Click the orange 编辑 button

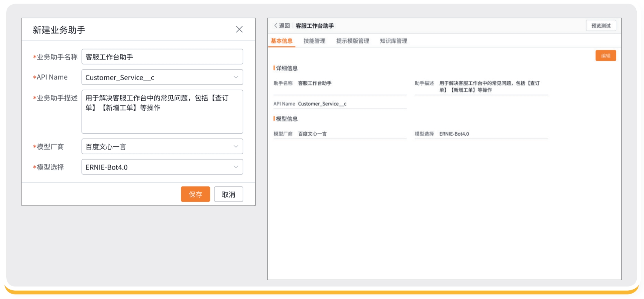pyautogui.click(x=606, y=55)
